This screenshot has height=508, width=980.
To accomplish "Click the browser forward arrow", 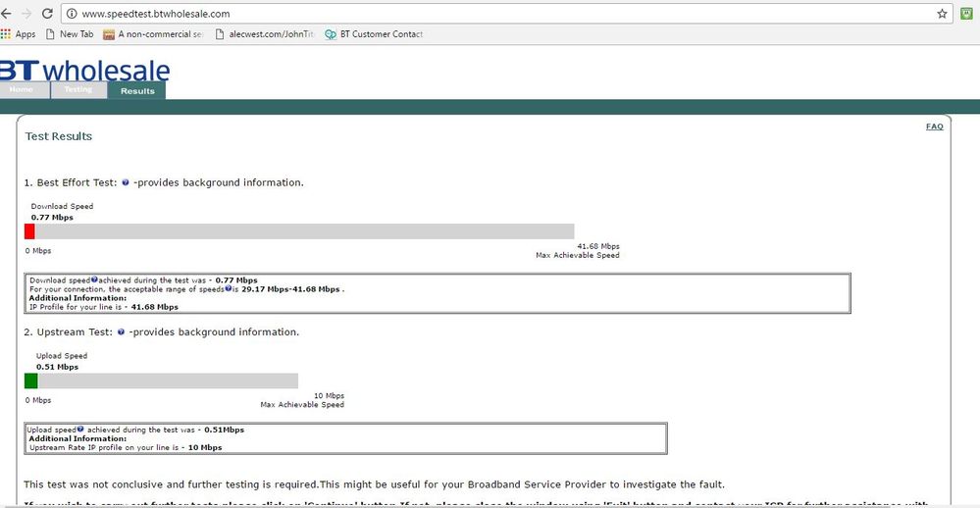I will click(x=26, y=13).
